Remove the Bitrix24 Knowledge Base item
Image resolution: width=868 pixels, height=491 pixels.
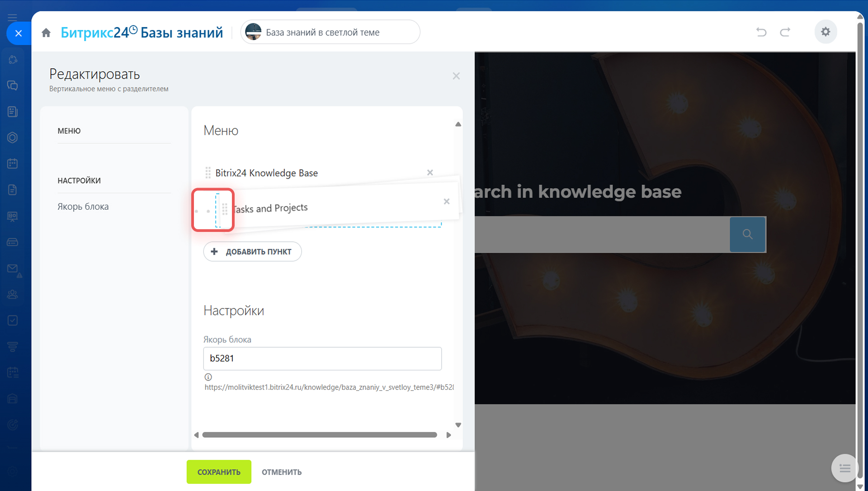430,173
